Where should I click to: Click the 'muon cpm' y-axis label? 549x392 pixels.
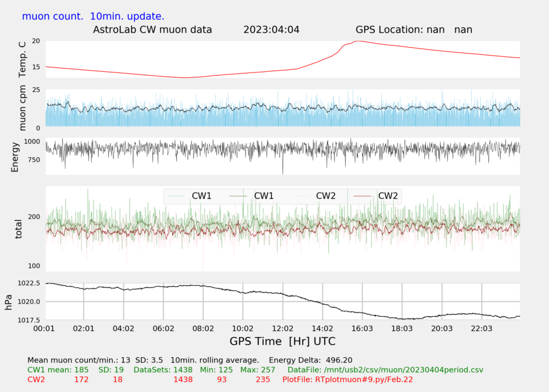point(22,108)
